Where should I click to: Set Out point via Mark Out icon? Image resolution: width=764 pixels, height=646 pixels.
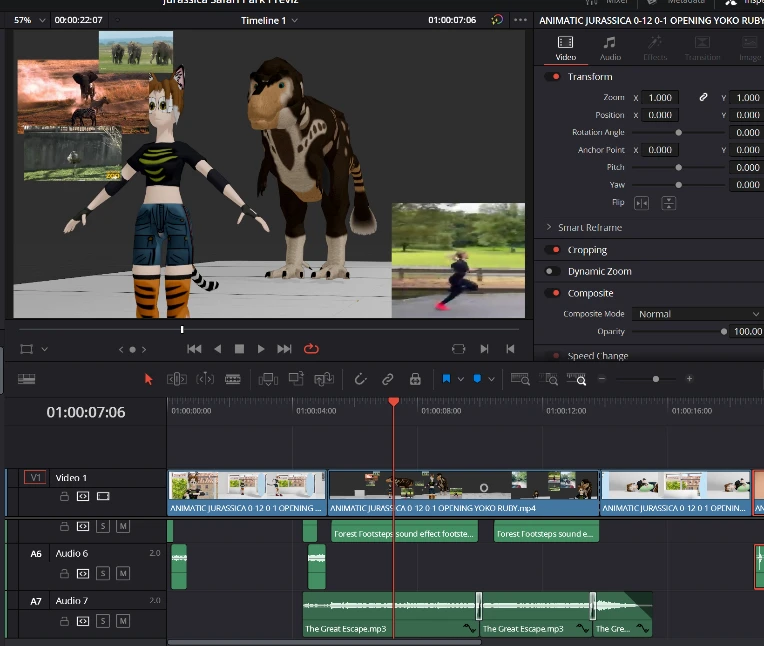[510, 349]
